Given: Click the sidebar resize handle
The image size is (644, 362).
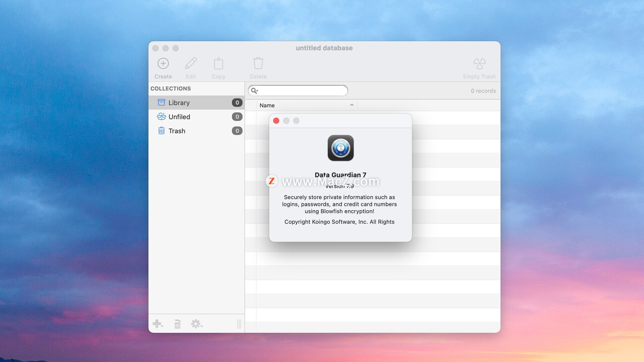Looking at the screenshot, I should point(239,324).
